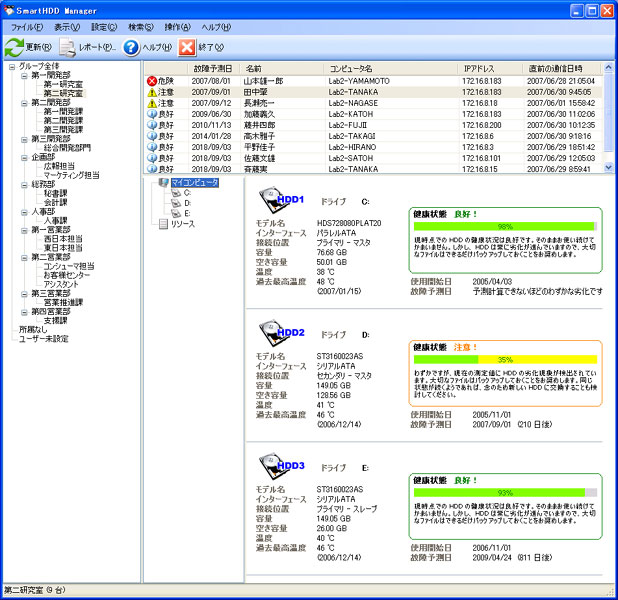Collapse the 第一営業部 tree node
The height and width of the screenshot is (600, 618).
(24, 230)
